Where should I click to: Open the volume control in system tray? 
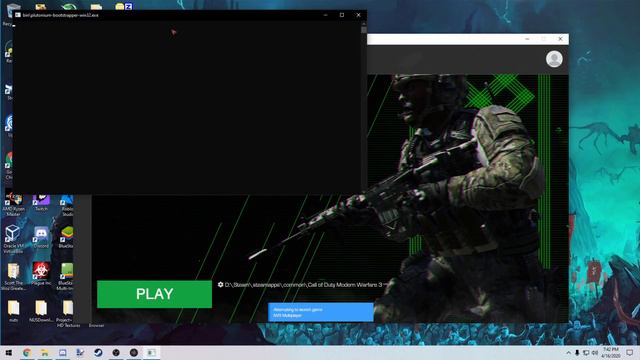[595, 353]
